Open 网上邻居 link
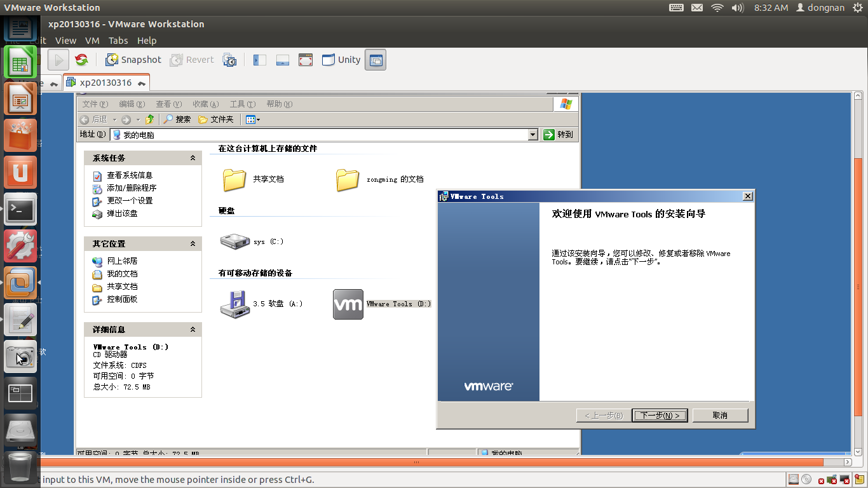 (122, 261)
